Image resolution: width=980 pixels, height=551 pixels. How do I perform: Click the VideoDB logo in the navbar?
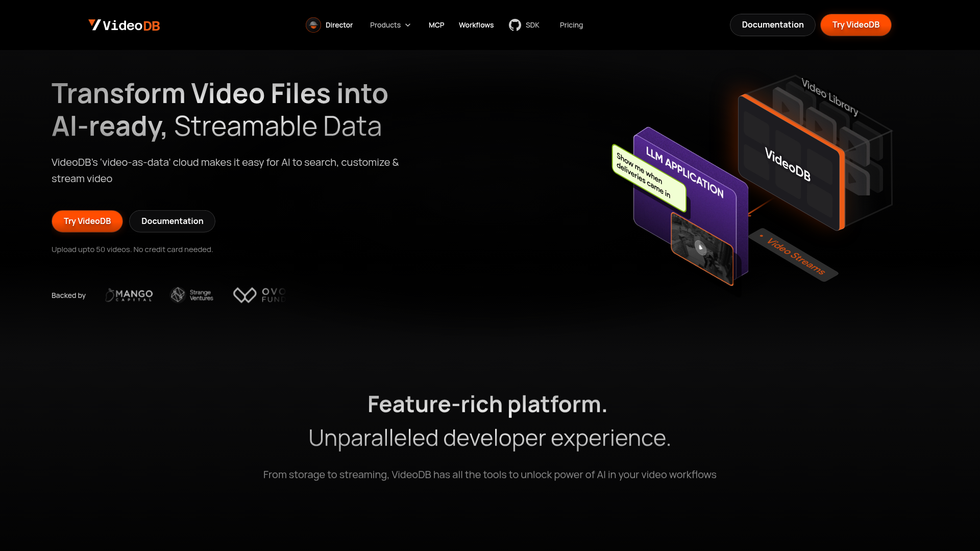(124, 25)
